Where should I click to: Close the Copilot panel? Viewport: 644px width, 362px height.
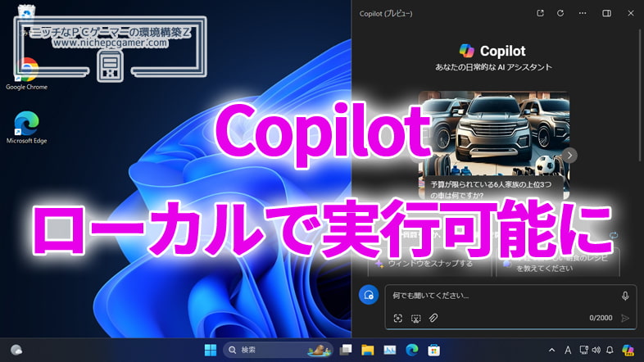tap(631, 13)
